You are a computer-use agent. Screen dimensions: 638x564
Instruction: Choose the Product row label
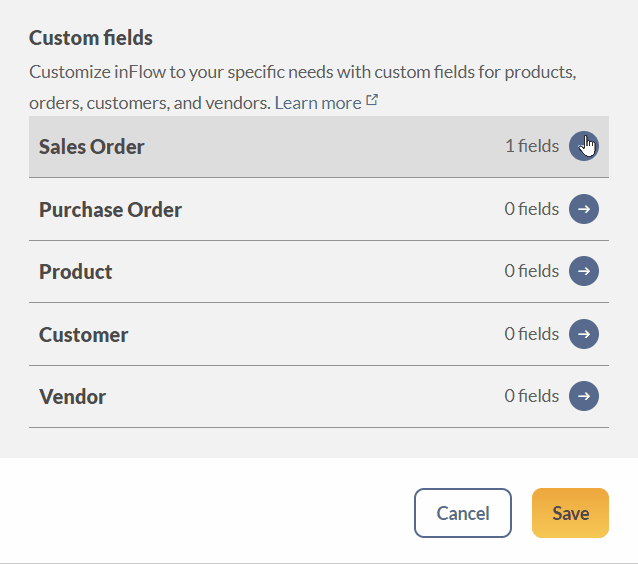[x=75, y=271]
